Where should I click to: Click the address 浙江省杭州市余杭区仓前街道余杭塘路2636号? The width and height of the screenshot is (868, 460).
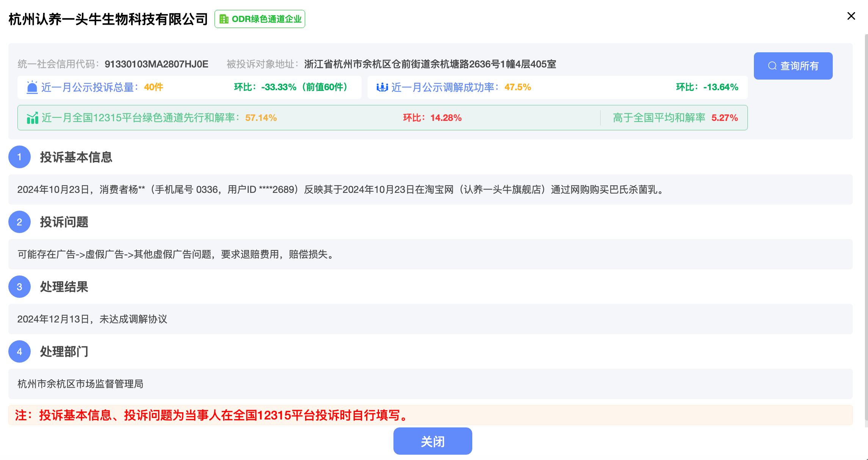pyautogui.click(x=430, y=64)
